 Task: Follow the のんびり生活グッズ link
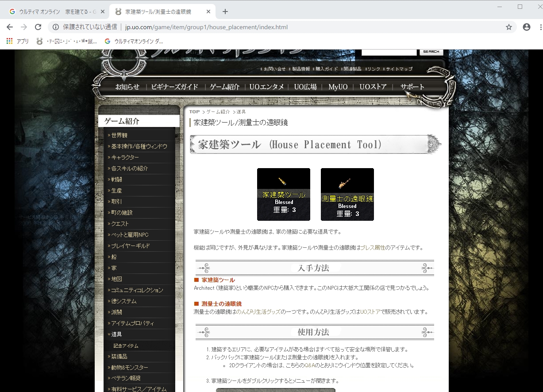[x=258, y=312]
